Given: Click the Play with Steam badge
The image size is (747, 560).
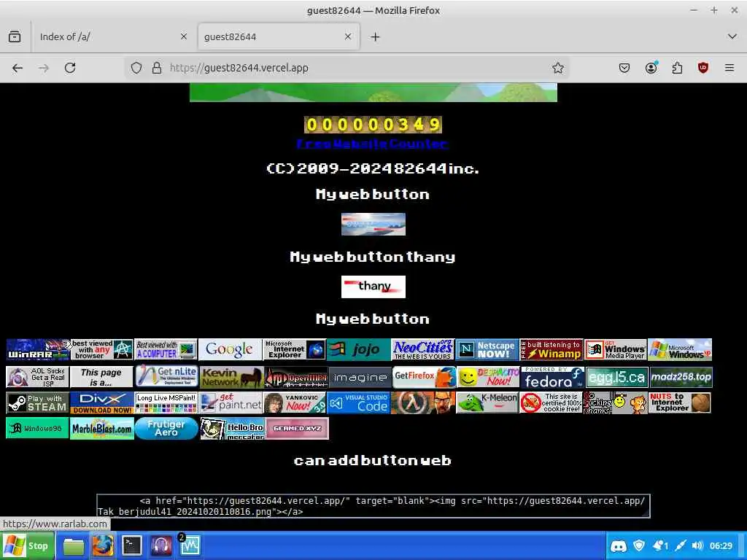Looking at the screenshot, I should (x=38, y=402).
